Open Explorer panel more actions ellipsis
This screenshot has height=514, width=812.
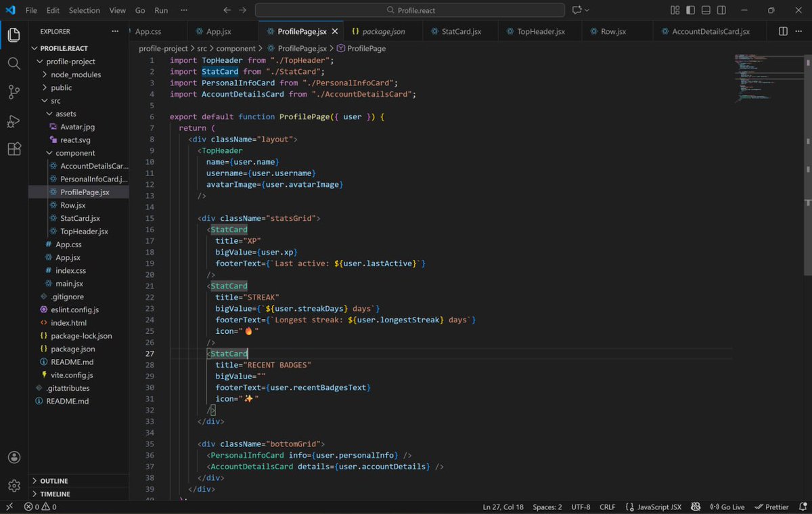[x=116, y=31]
